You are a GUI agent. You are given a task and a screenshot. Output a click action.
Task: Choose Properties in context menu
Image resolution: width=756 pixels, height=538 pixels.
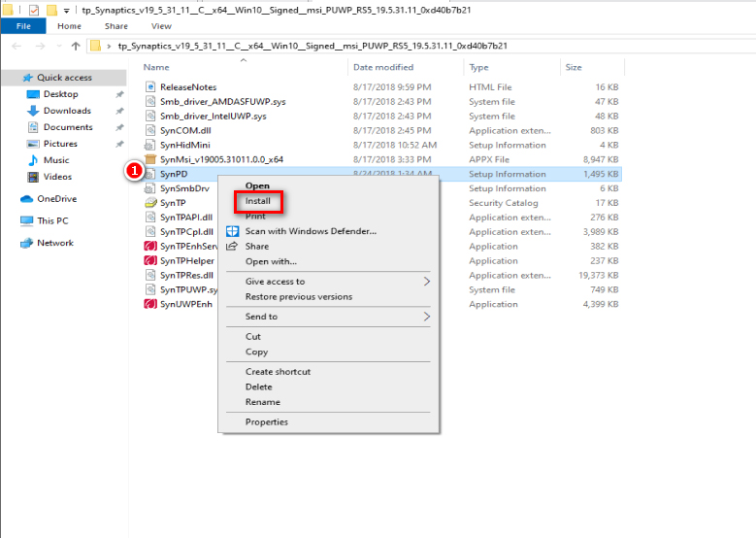coord(267,421)
